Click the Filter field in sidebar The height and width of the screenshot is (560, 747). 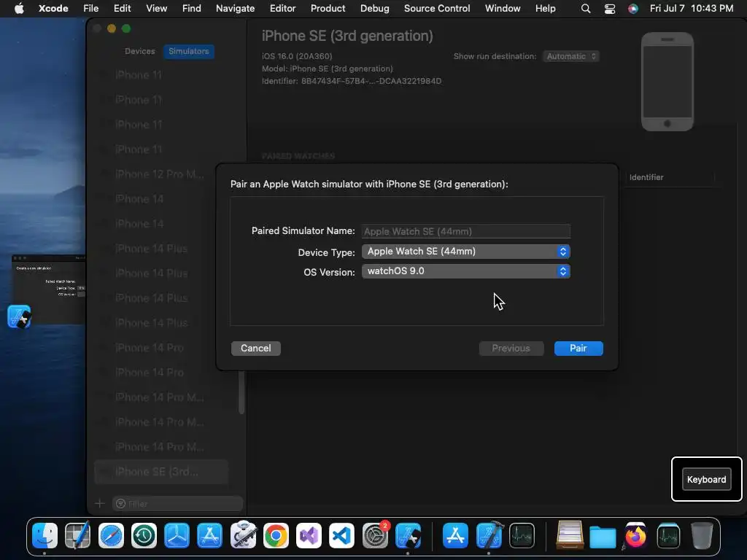click(x=178, y=504)
